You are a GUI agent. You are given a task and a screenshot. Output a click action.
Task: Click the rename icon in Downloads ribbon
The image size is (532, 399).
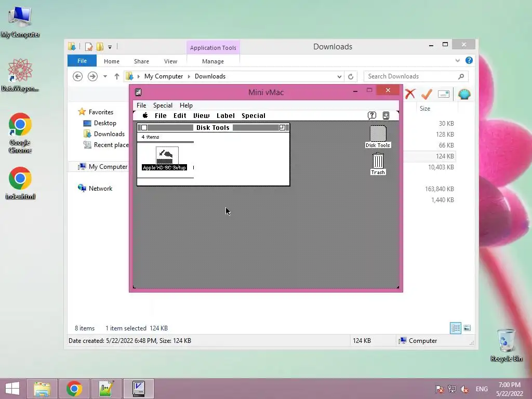(444, 94)
